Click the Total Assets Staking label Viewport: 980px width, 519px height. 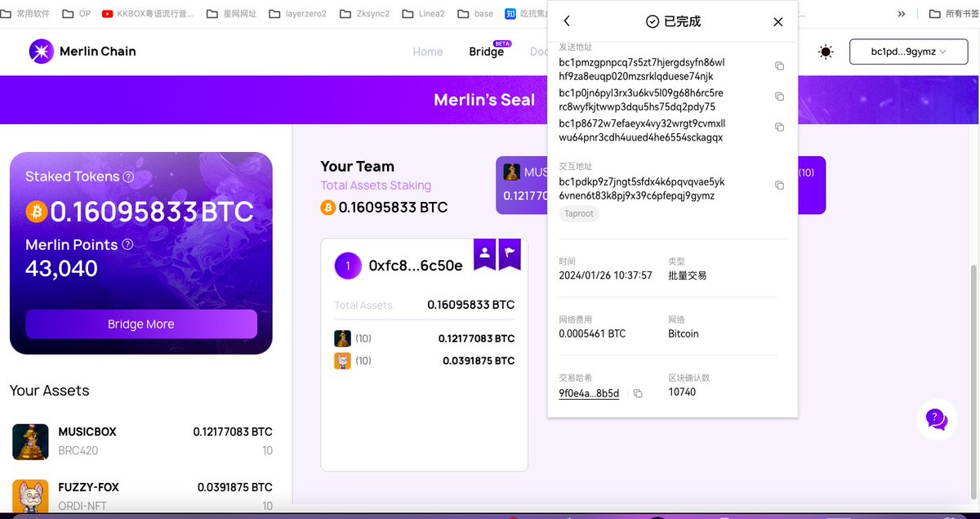click(376, 186)
